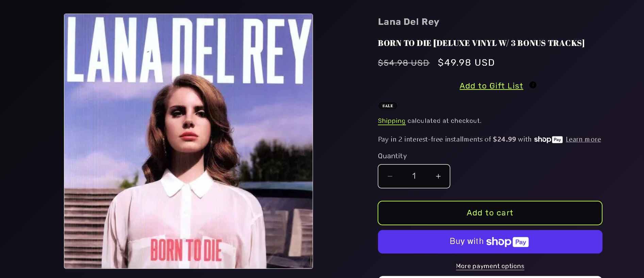This screenshot has height=278, width=644.
Task: Open the Add to Gift List link
Action: coord(491,86)
